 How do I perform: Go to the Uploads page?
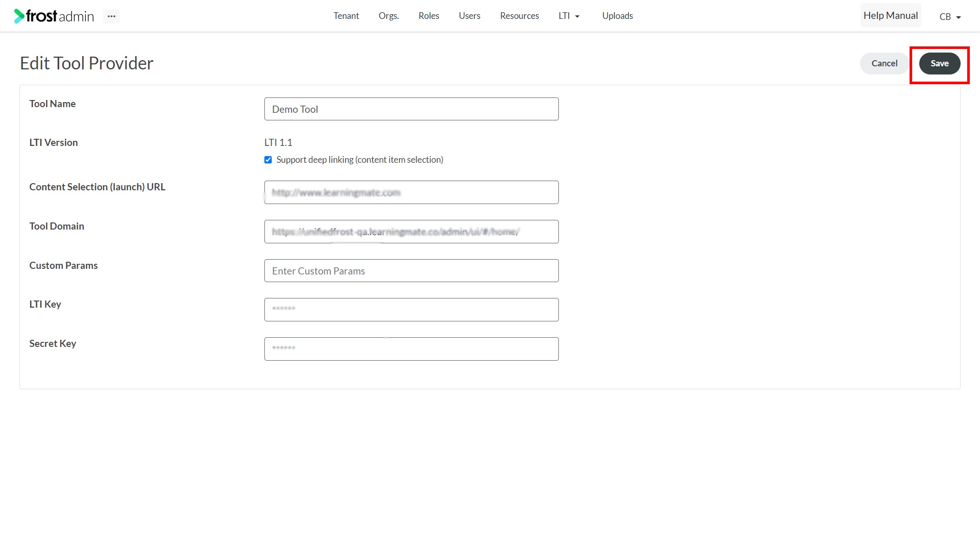pos(617,16)
